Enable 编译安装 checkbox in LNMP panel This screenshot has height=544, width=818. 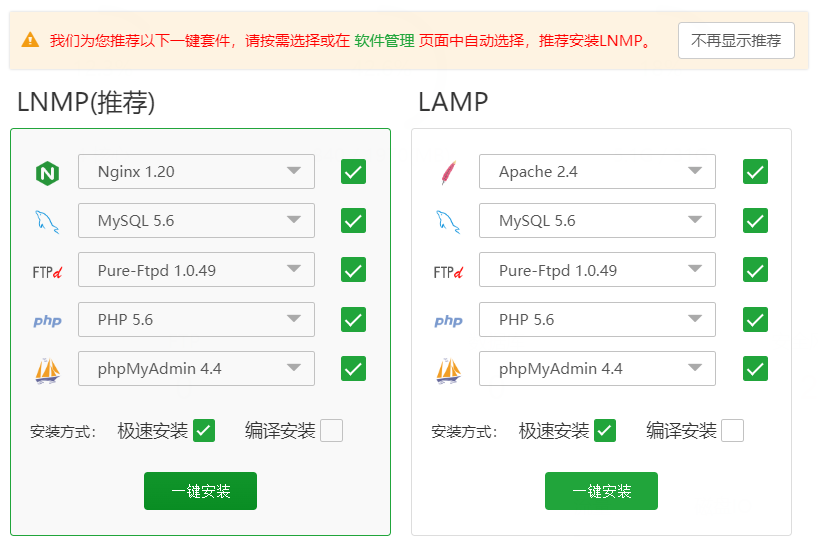(x=331, y=430)
